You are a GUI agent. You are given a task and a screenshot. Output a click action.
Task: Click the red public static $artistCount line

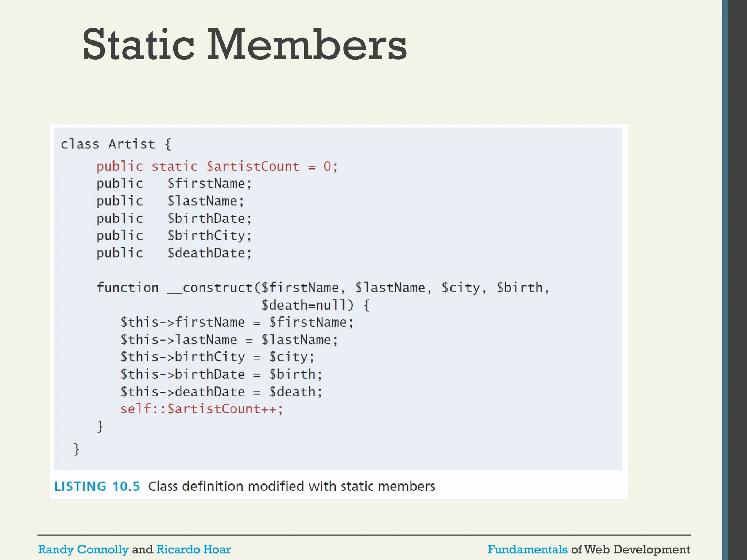tap(217, 167)
